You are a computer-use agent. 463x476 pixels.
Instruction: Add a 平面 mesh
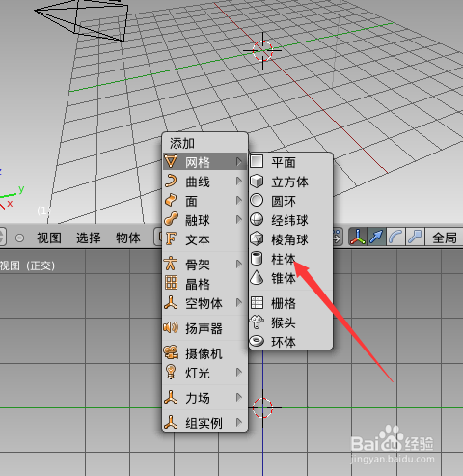point(290,162)
